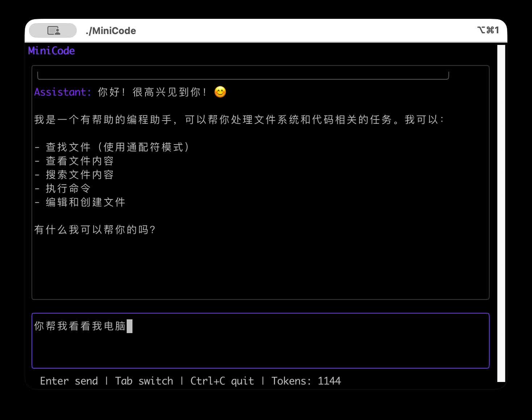This screenshot has width=532, height=420.
Task: Click the 编辑和创建文件 list item
Action: pyautogui.click(x=85, y=202)
